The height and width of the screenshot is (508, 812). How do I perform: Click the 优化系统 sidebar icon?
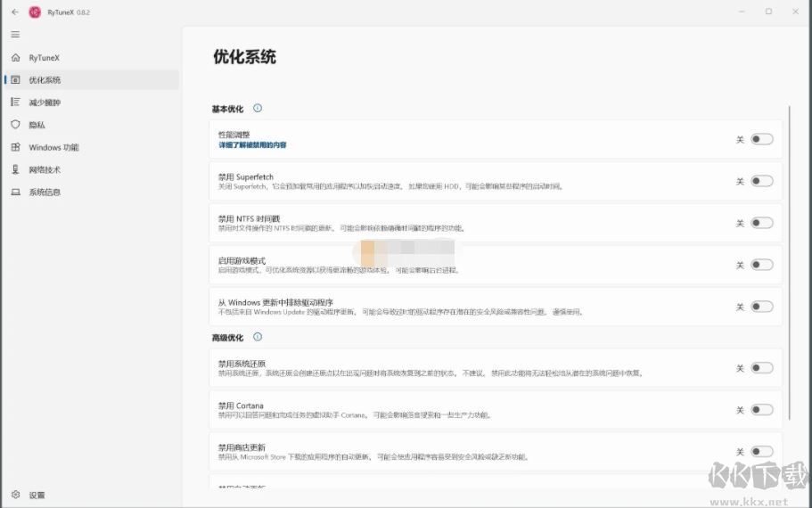click(15, 79)
